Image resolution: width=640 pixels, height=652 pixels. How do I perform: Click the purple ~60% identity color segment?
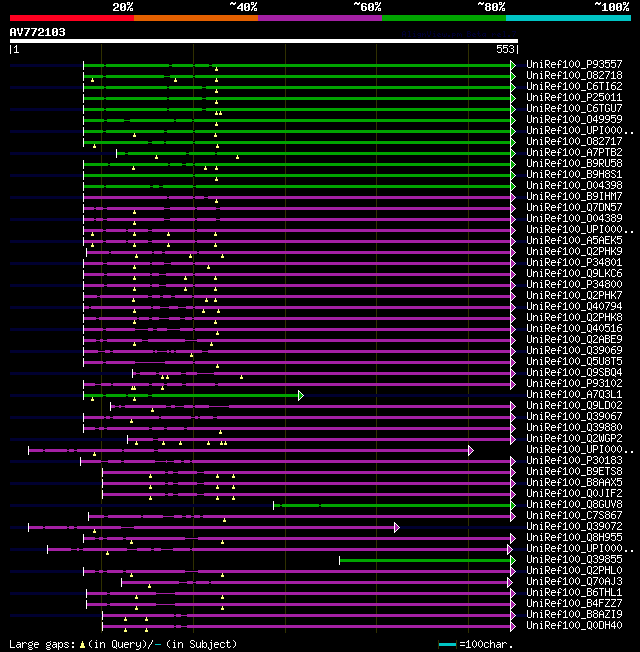[320, 18]
